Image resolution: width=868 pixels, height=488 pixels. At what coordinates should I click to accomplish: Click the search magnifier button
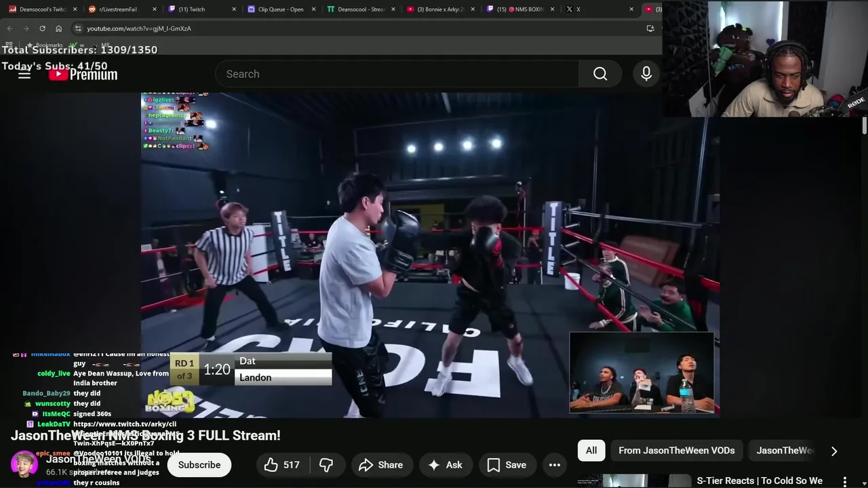(600, 74)
